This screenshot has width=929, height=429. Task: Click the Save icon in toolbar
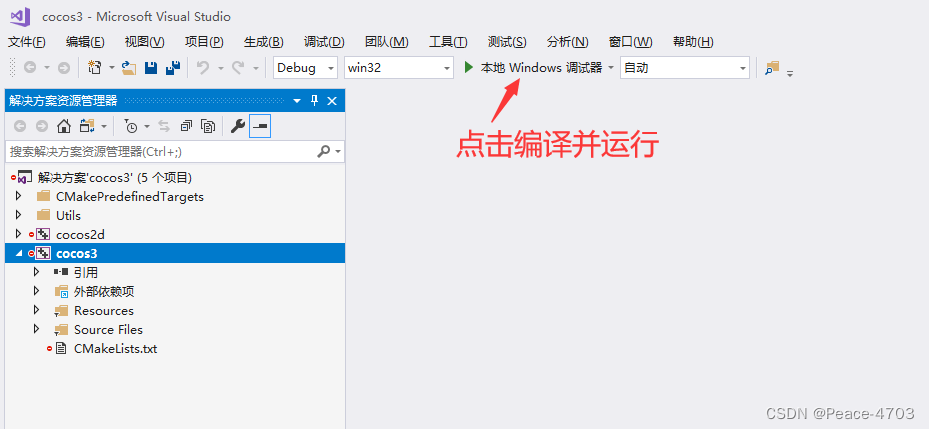click(151, 68)
